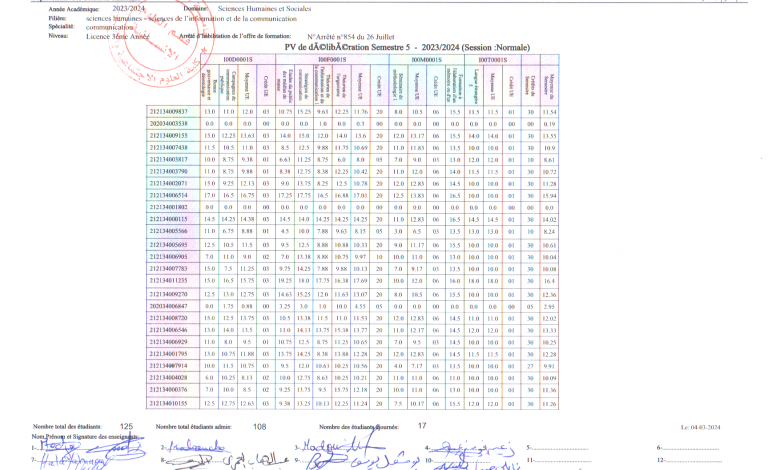The width and height of the screenshot is (780, 470).
Task: Select the I00M0001S unit column header
Action: (426, 60)
